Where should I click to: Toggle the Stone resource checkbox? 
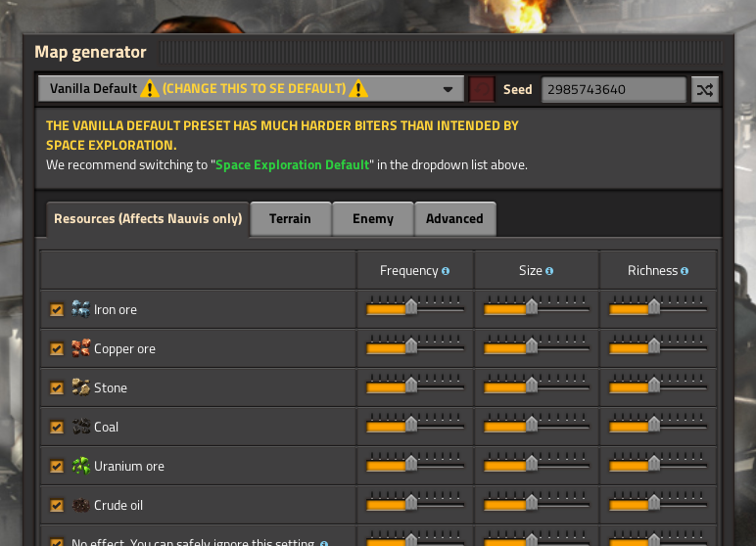click(x=57, y=387)
